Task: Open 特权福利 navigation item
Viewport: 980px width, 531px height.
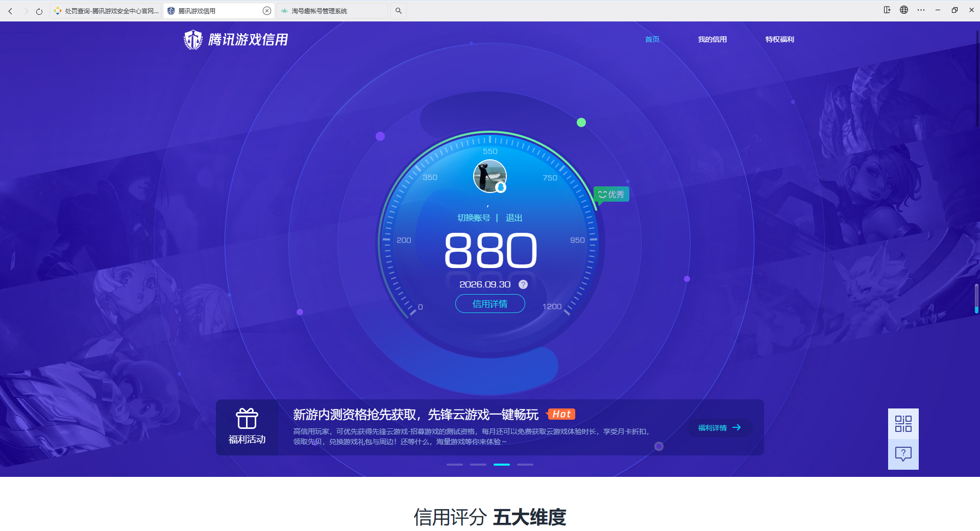Action: (x=780, y=39)
